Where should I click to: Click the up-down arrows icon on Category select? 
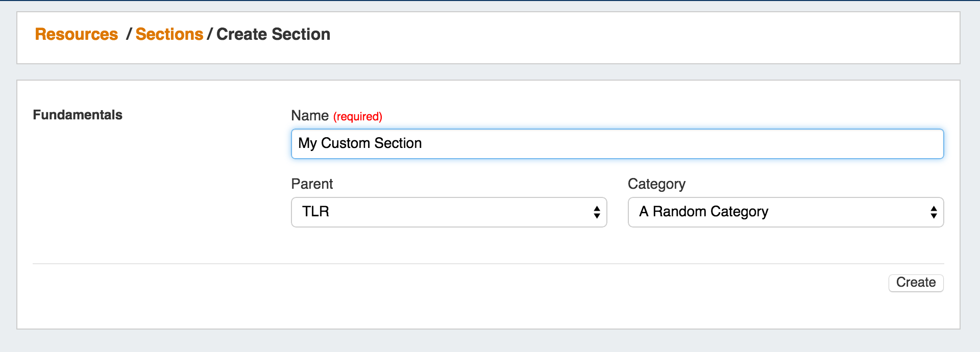coord(934,212)
